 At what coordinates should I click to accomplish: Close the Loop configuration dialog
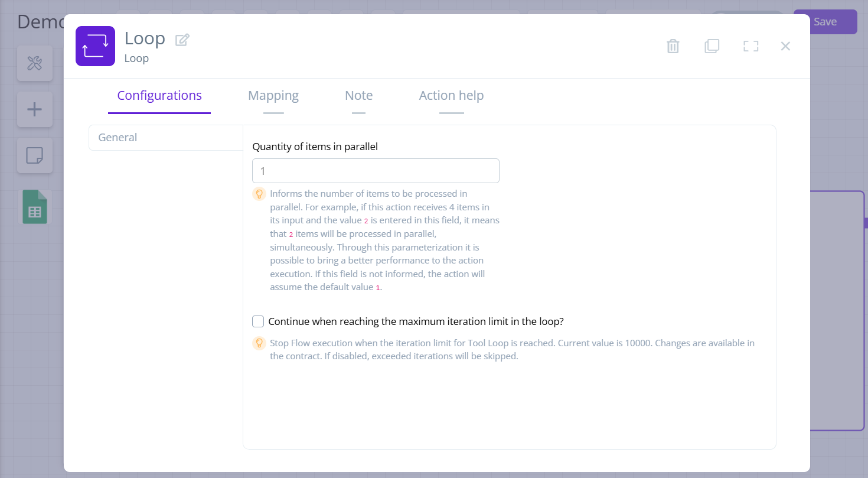[785, 45]
